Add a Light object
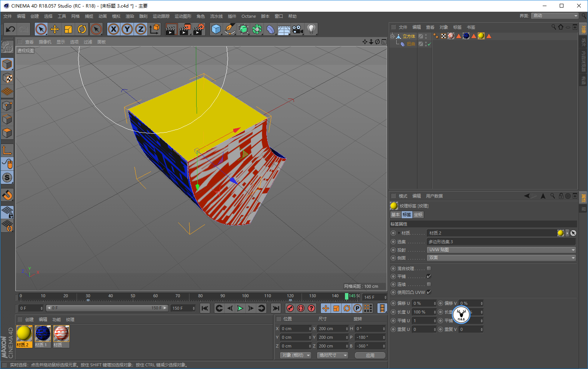 click(x=311, y=29)
